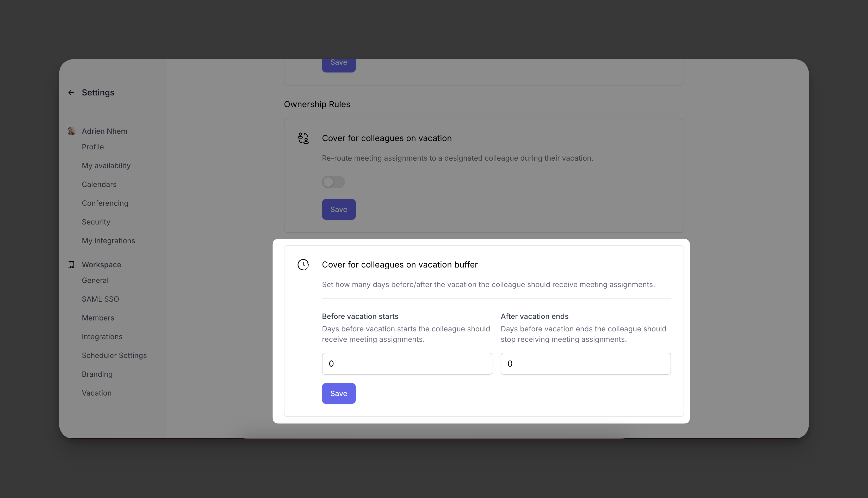Save the cover for colleagues rule
Screen dimensions: 868x498
pos(338,209)
